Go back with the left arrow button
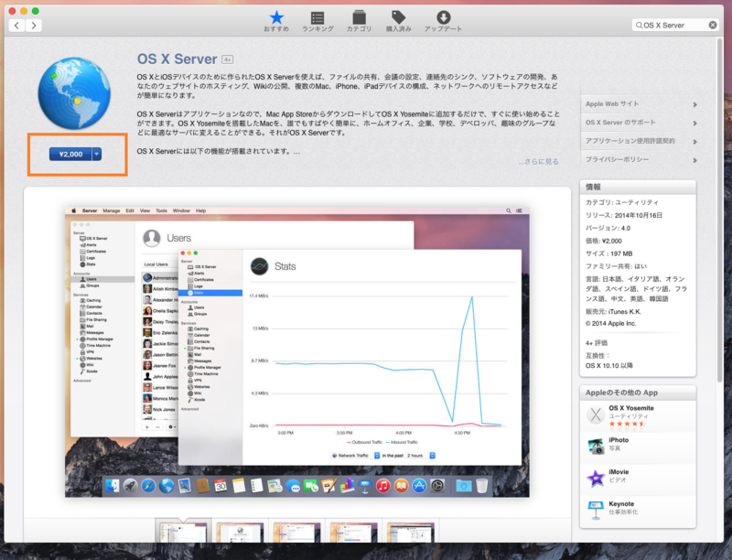The width and height of the screenshot is (732, 560). click(16, 26)
